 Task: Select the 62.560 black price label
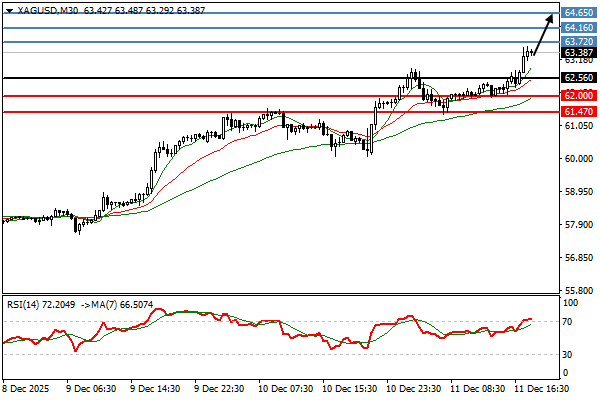point(578,77)
